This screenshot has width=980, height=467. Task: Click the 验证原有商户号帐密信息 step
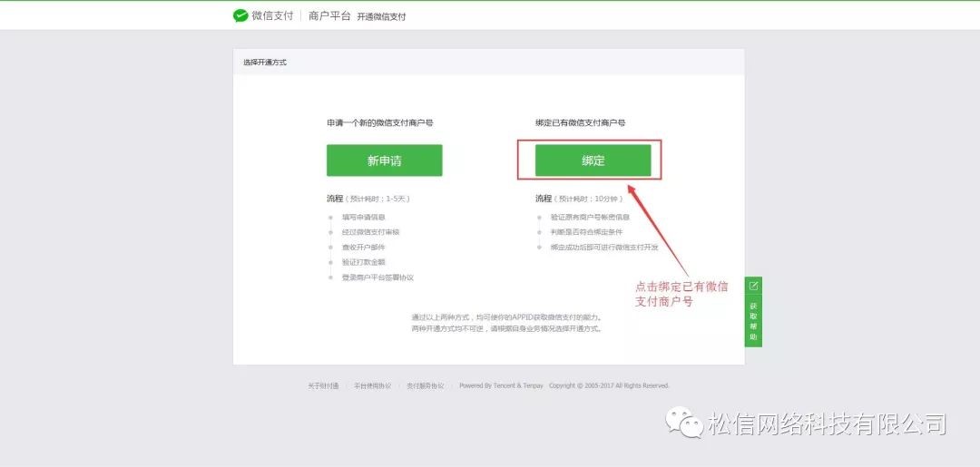coord(590,218)
